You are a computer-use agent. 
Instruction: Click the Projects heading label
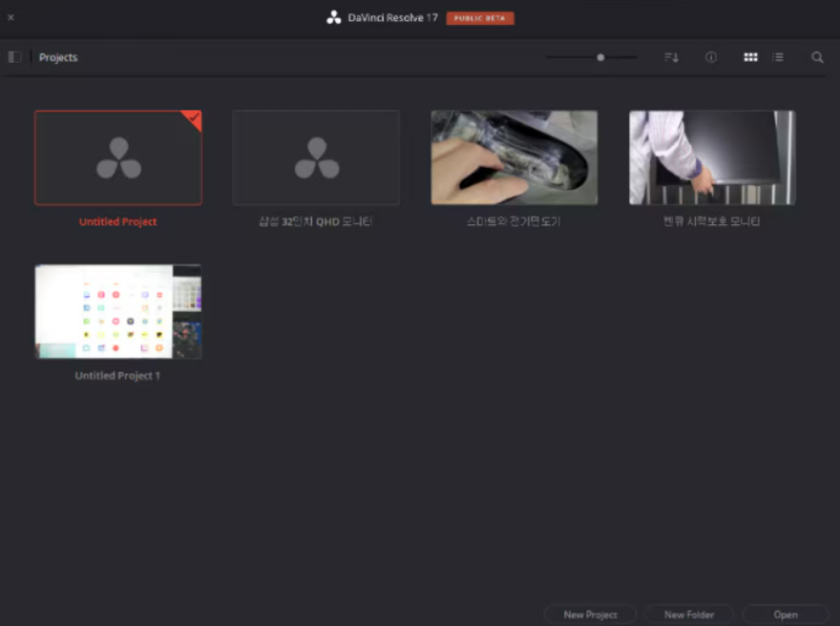[58, 57]
